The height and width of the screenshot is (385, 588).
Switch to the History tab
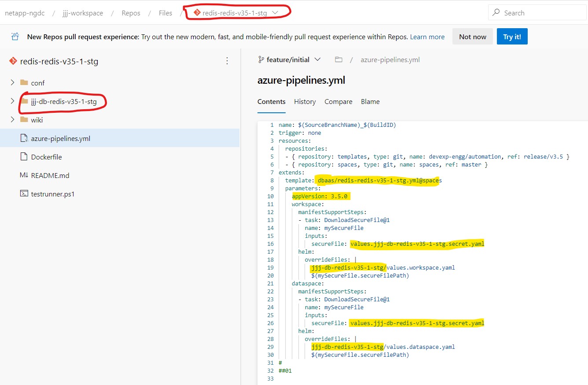305,101
